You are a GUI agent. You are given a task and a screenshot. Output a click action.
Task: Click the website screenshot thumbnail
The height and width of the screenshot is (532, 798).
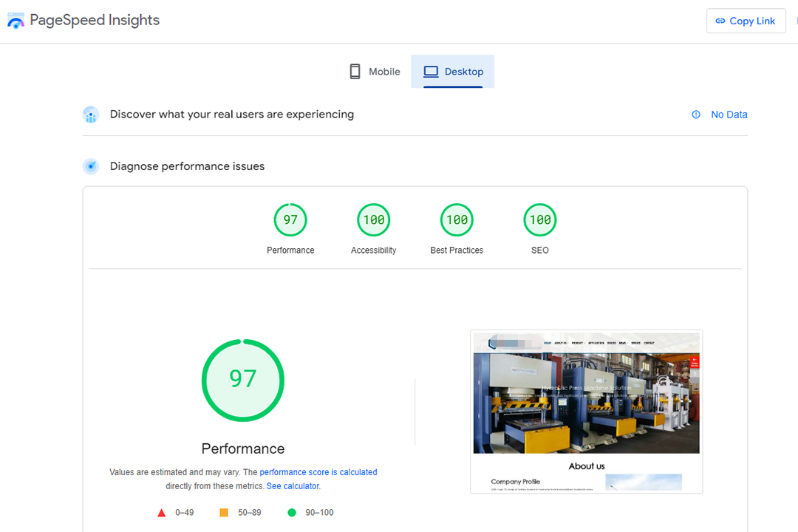tap(586, 411)
